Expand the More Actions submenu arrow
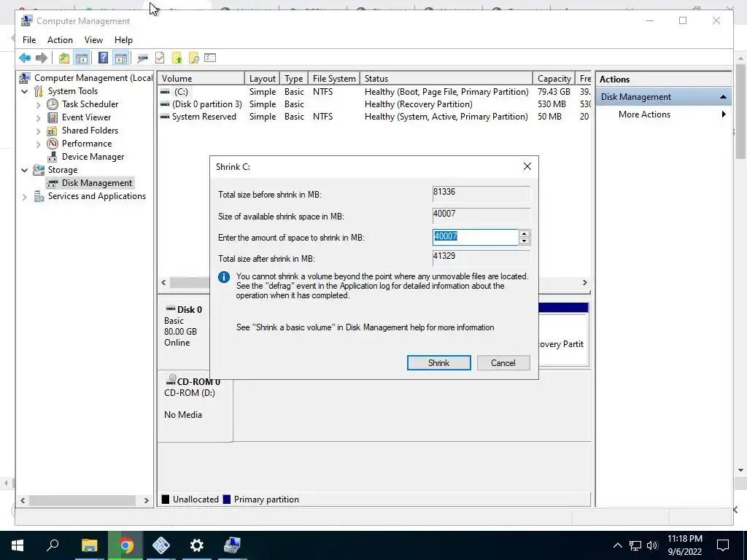Viewport: 747px width, 560px height. pos(724,114)
